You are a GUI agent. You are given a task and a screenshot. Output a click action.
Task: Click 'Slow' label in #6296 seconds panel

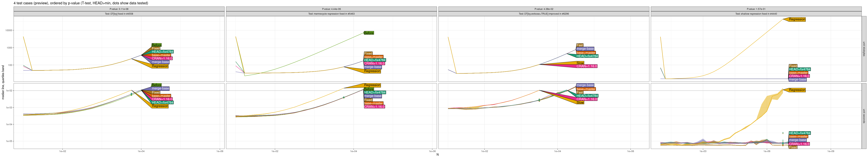[580, 103]
